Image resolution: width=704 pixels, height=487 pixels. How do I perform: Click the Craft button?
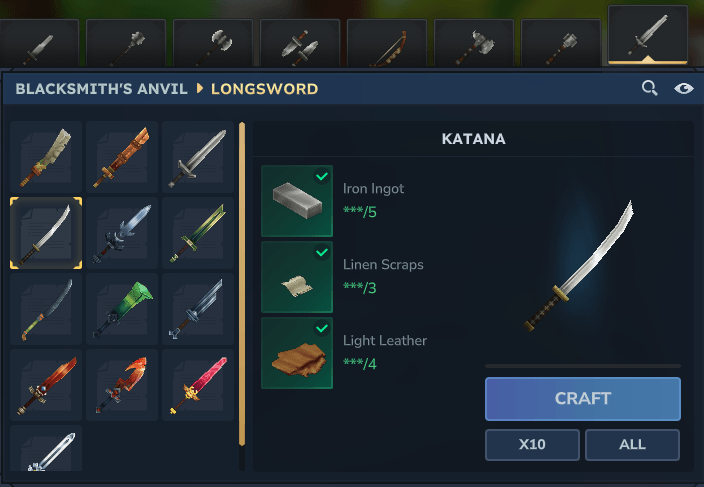(583, 399)
